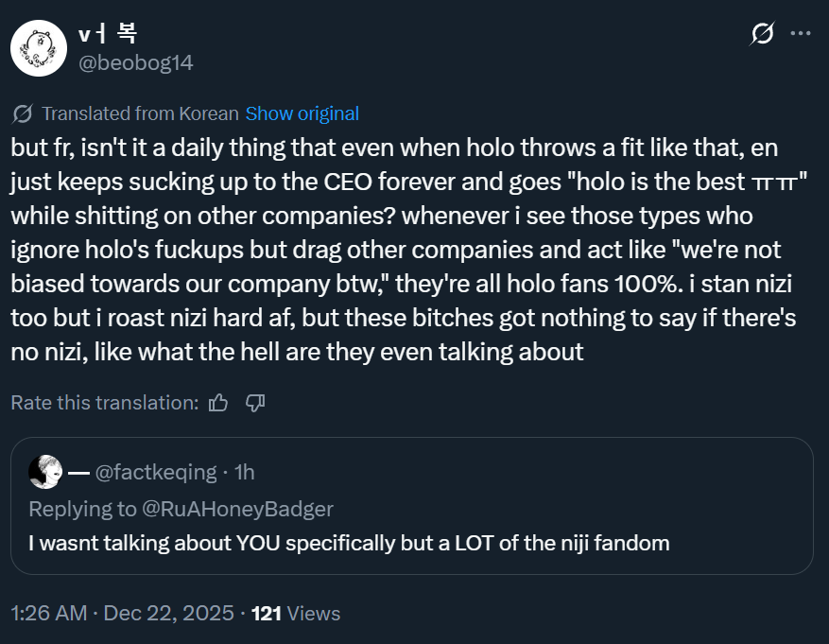The image size is (829, 644).
Task: Open the three-dot More options menu
Action: (801, 34)
